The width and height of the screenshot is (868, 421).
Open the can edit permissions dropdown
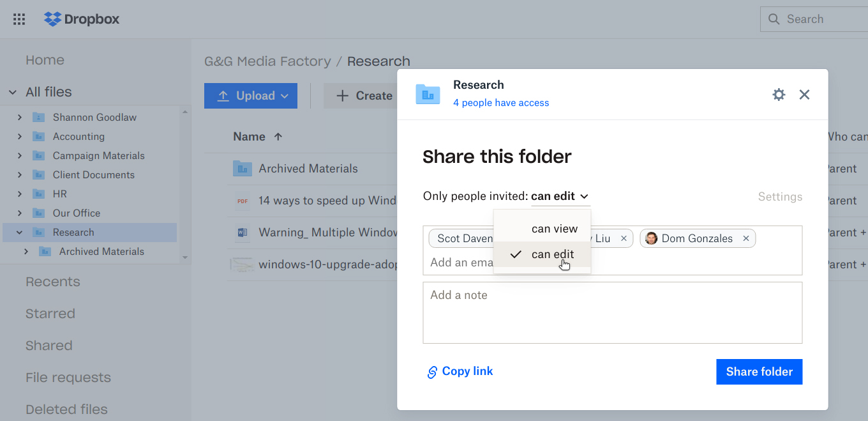[560, 196]
